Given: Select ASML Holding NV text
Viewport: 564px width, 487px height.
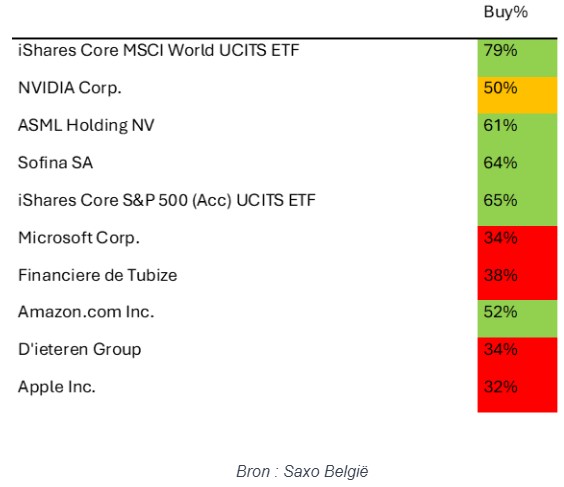Looking at the screenshot, I should 86,126.
